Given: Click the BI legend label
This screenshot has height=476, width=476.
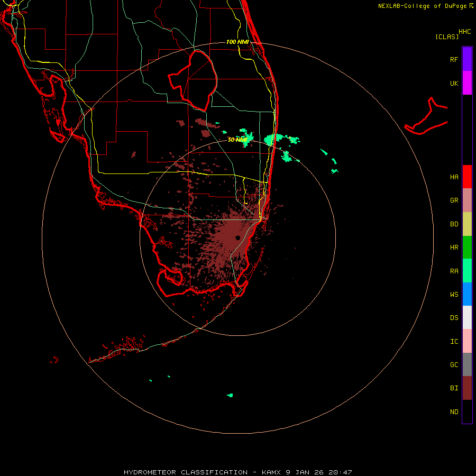Looking at the screenshot, I should click(454, 388).
